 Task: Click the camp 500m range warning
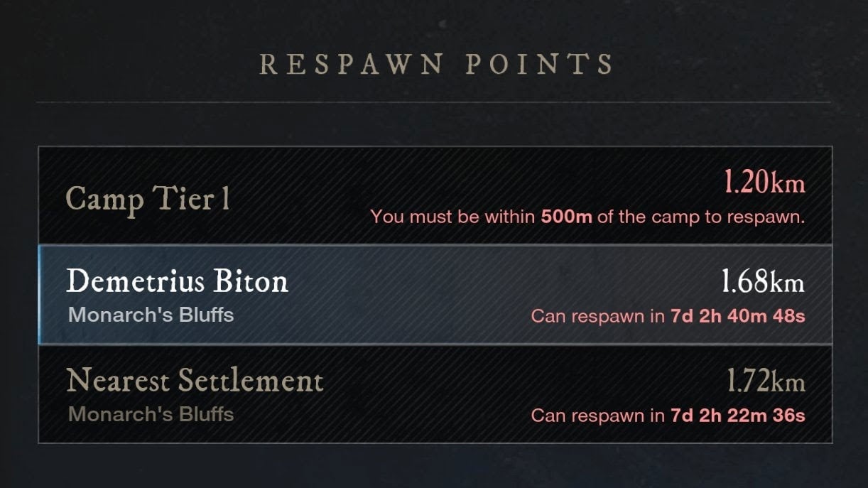point(587,217)
